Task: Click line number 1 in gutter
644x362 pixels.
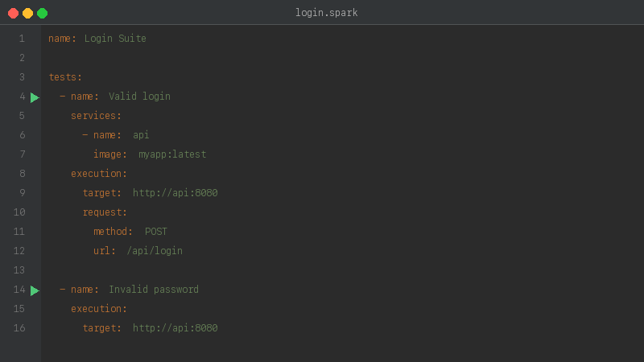Action: (x=22, y=39)
